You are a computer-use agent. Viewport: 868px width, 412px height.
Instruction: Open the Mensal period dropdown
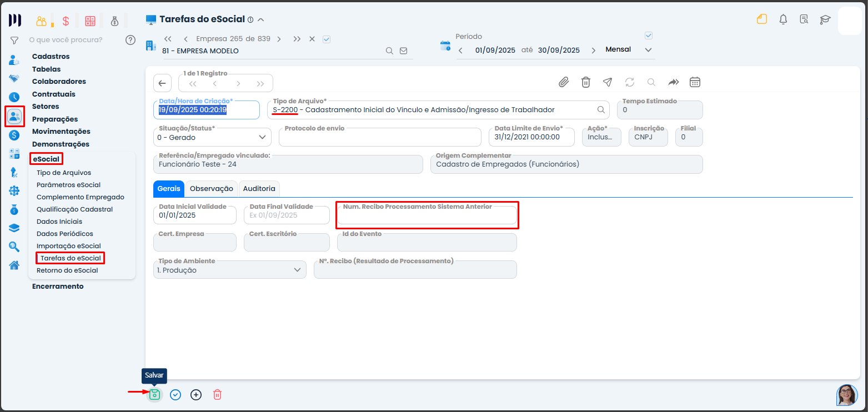[x=628, y=50]
